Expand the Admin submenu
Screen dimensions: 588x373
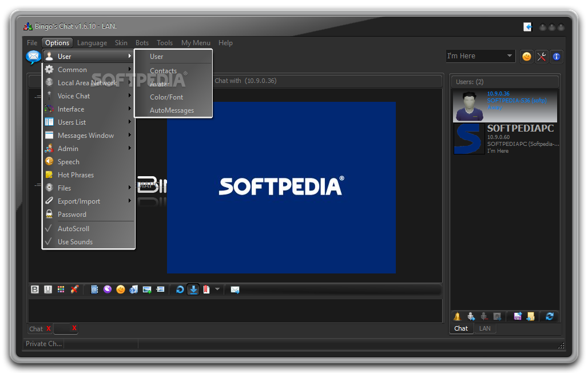89,148
